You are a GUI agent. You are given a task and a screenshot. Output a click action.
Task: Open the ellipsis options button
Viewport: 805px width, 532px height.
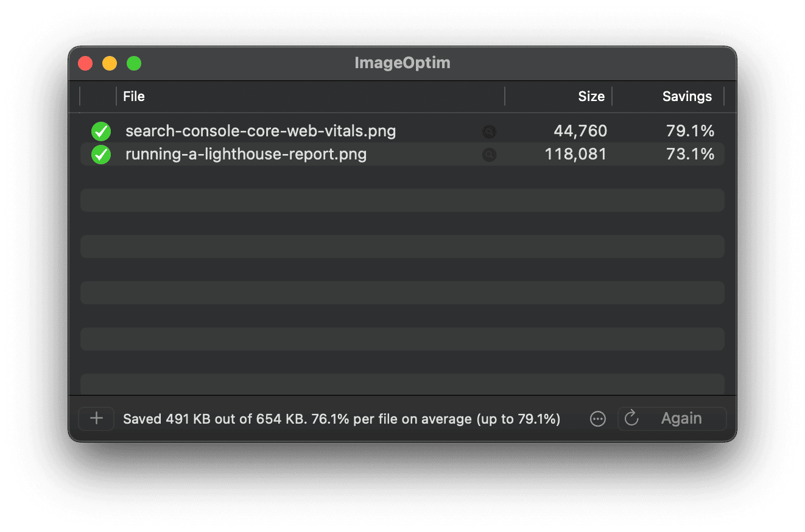click(x=598, y=419)
